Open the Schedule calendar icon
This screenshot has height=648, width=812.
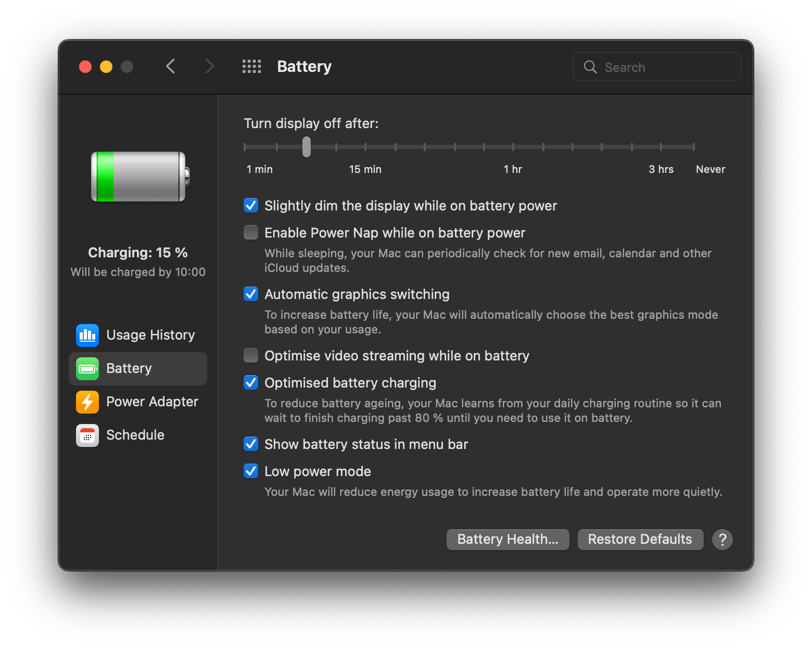click(x=87, y=435)
